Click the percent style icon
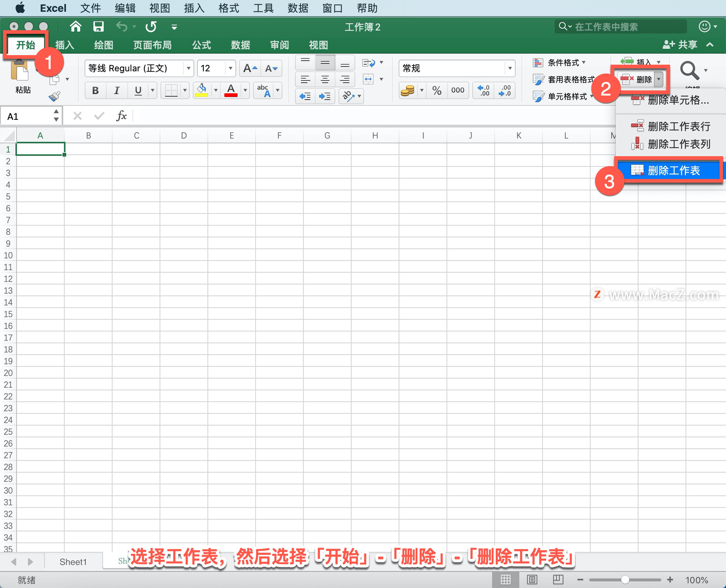726x588 pixels. (437, 90)
